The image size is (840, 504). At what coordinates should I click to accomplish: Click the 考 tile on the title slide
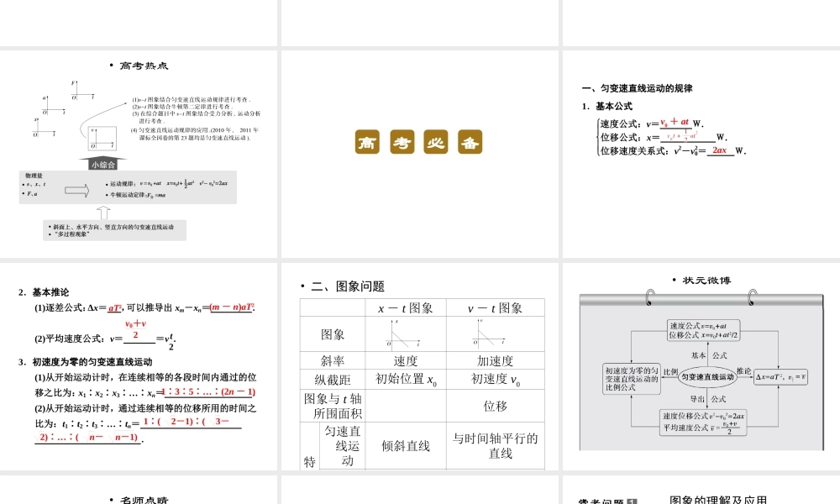(402, 142)
